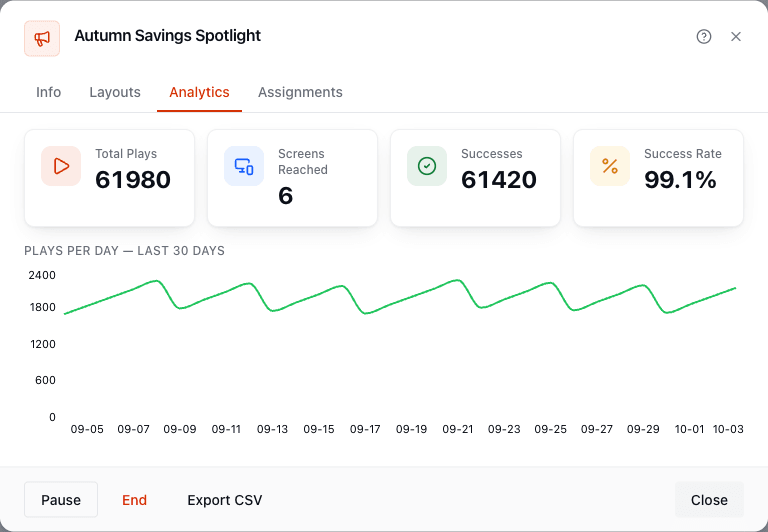Close the dialog with the X icon

coord(736,37)
